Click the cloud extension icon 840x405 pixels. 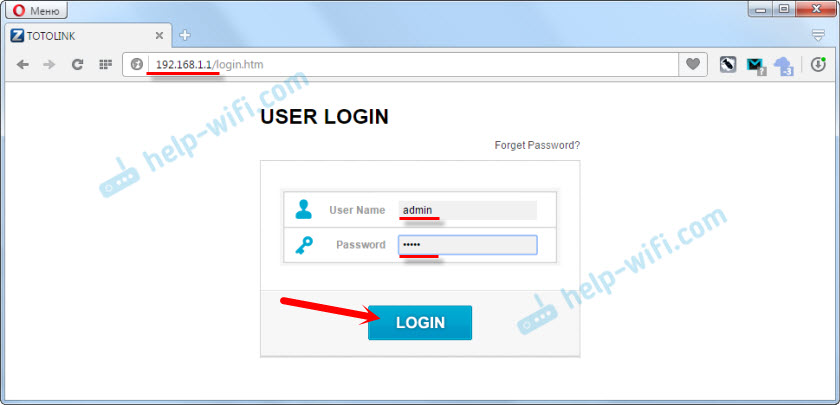pos(784,65)
